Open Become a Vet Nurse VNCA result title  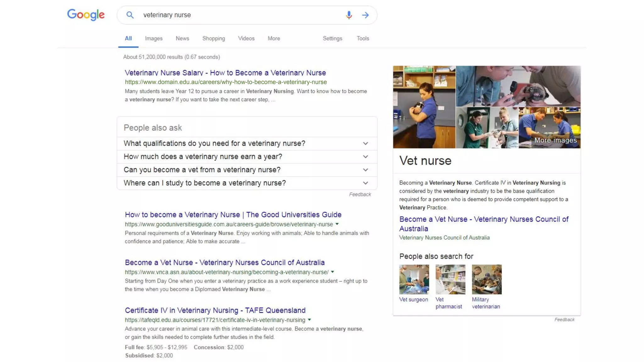click(x=225, y=262)
